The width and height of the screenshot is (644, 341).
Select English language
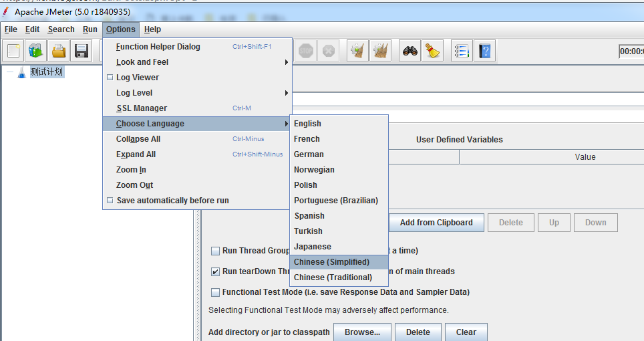[339, 124]
